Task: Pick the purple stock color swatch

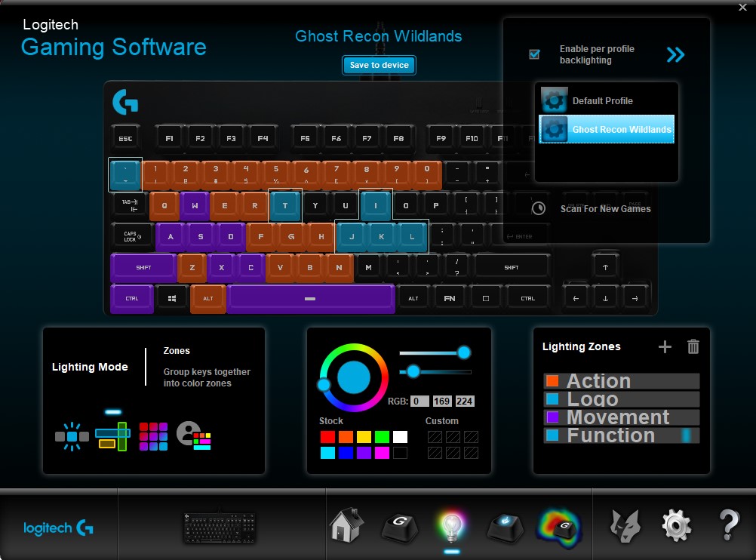Action: coord(364,452)
